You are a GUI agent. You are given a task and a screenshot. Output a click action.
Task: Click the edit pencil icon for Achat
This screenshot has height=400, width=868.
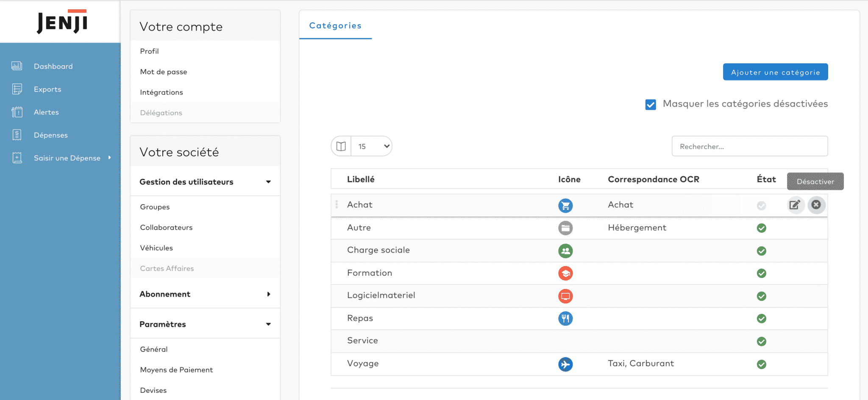click(795, 205)
